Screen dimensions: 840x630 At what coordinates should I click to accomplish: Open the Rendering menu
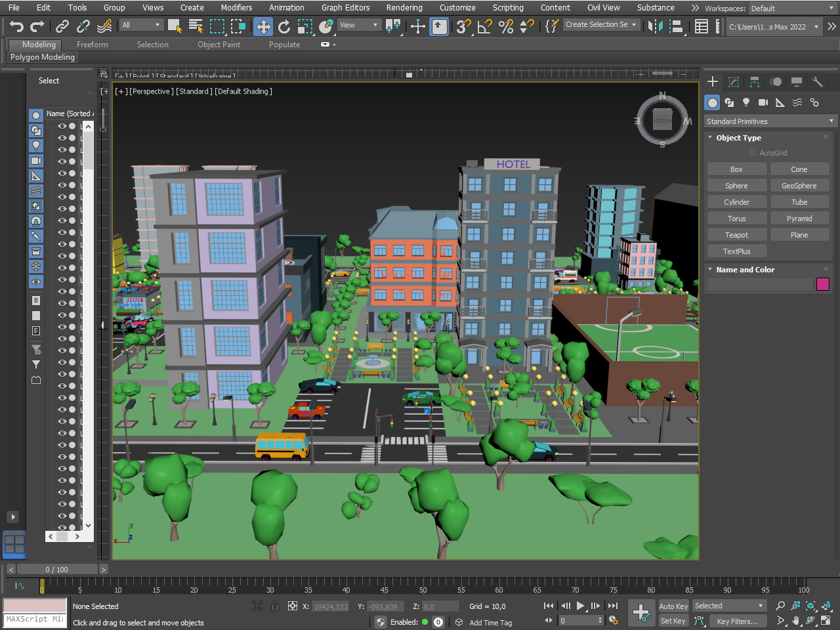404,8
